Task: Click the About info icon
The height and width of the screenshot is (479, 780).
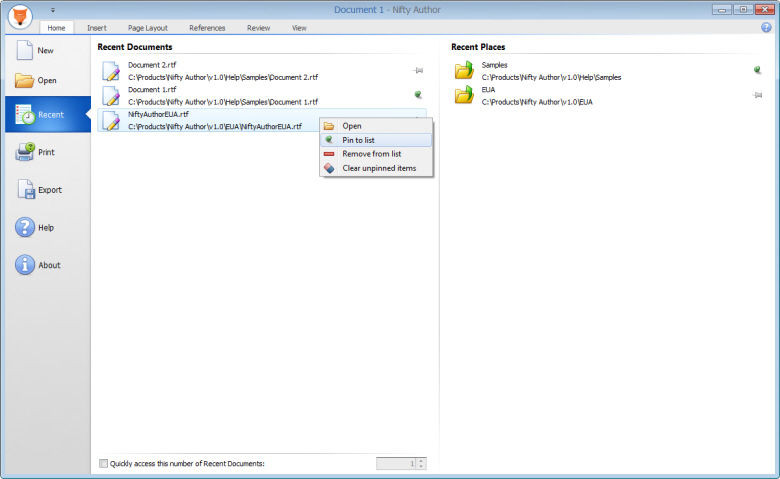Action: (x=24, y=265)
